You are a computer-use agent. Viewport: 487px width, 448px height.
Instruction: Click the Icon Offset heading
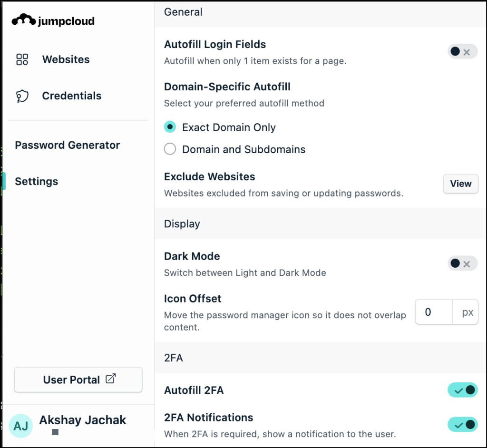coord(193,299)
